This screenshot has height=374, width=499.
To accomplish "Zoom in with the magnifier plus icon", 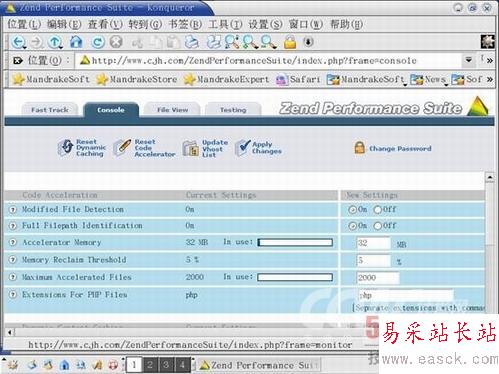I will click(x=250, y=42).
